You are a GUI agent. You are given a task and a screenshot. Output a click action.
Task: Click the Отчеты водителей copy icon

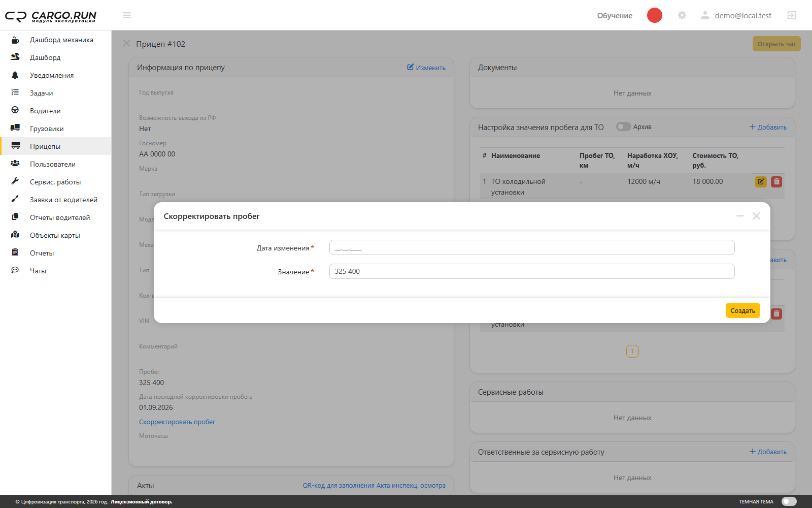[15, 217]
